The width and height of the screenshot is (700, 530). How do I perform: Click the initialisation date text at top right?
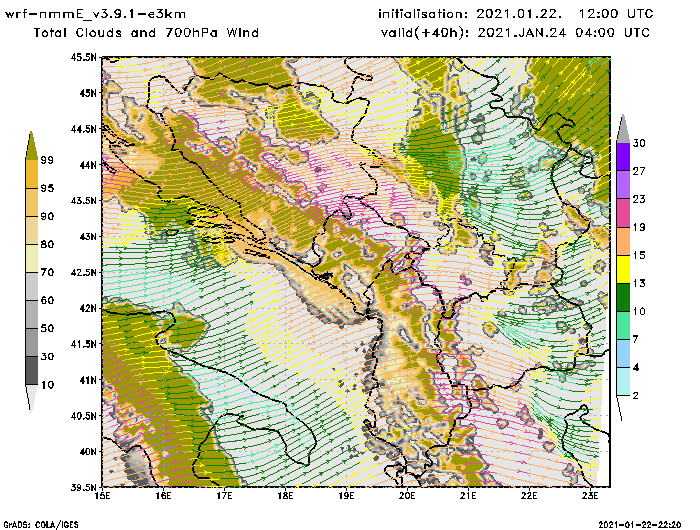coord(516,14)
